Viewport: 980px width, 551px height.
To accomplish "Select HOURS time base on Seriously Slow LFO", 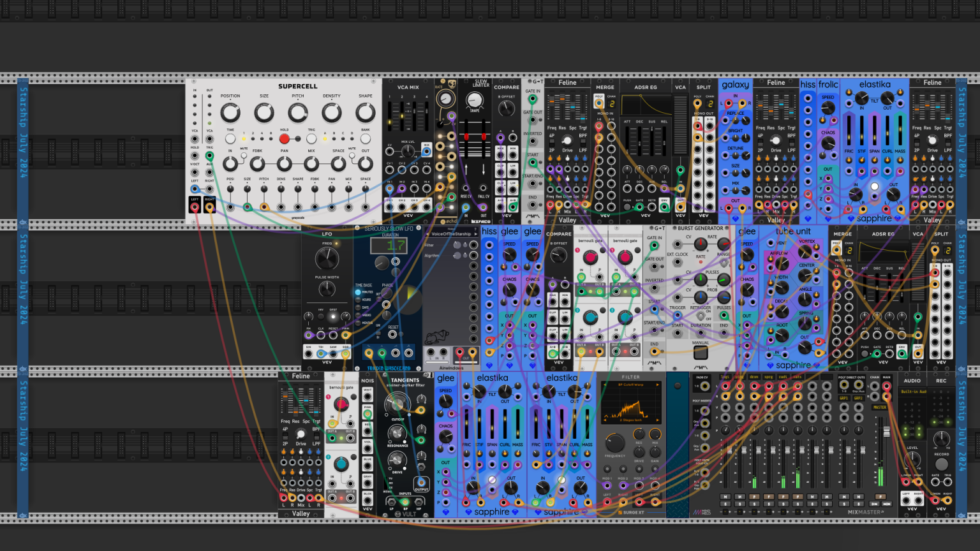I will (x=359, y=300).
